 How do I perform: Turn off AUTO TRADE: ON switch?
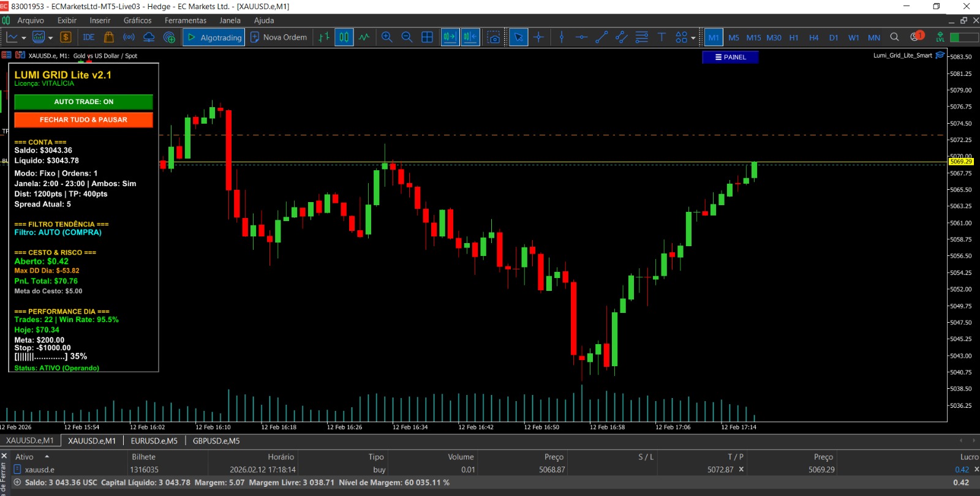click(x=83, y=102)
